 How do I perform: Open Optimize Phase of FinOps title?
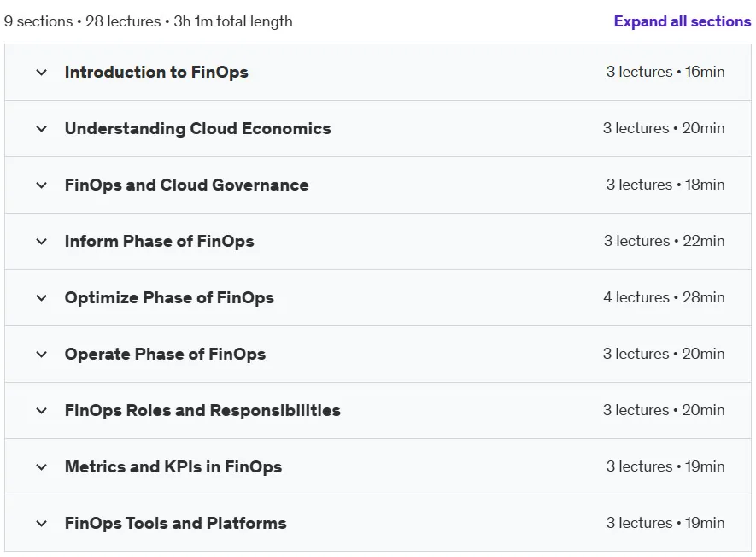(x=169, y=298)
